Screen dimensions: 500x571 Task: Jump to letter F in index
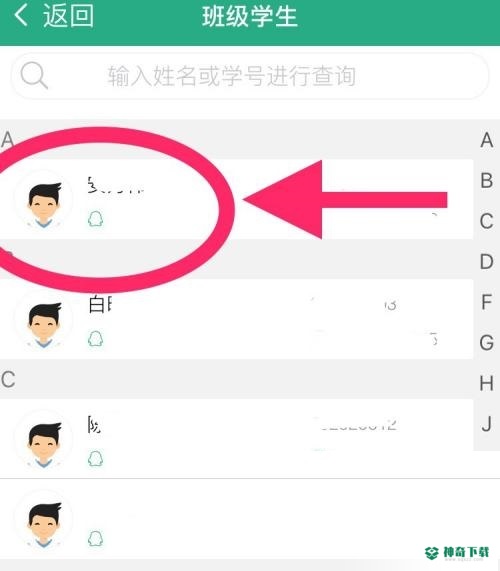click(x=487, y=302)
